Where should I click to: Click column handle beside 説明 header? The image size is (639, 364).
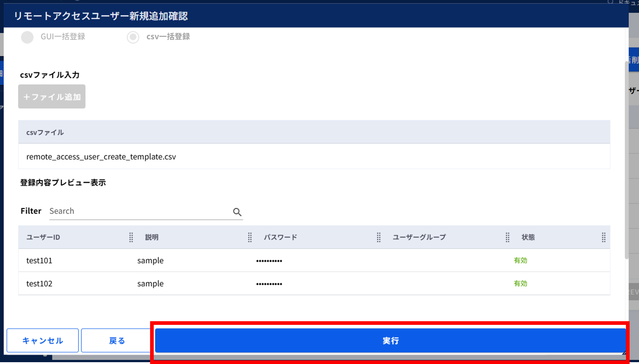pos(250,237)
